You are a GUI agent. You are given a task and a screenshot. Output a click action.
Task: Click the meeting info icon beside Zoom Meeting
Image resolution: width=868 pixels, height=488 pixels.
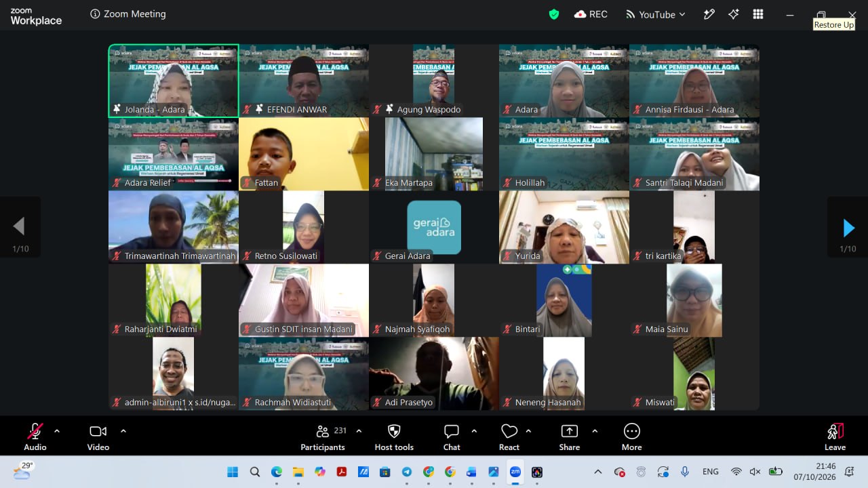point(95,14)
